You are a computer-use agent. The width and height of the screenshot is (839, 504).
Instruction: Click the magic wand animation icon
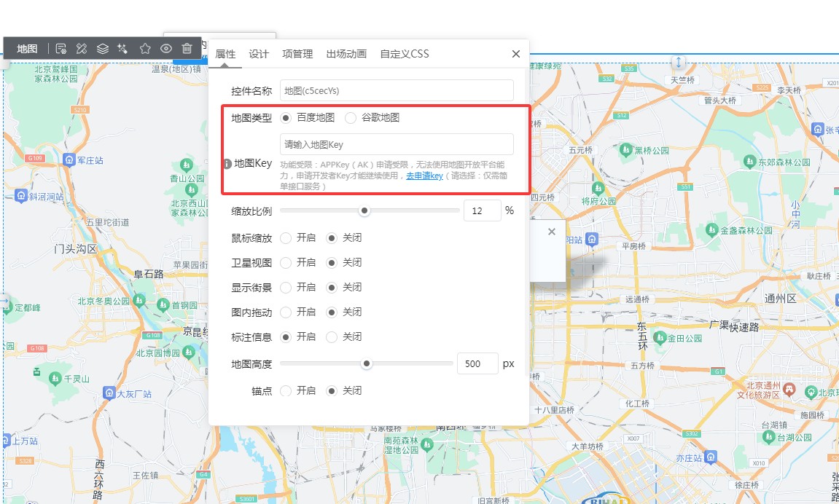[x=123, y=49]
